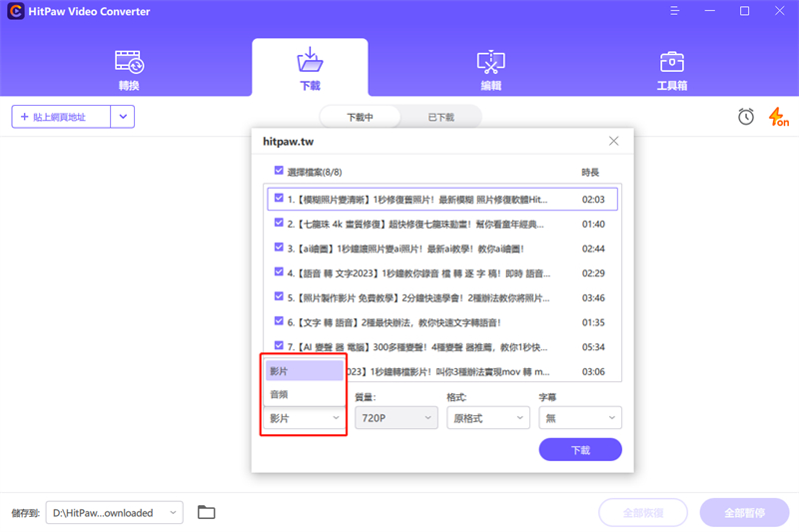Show the 已下載 downloaded list

(x=440, y=117)
